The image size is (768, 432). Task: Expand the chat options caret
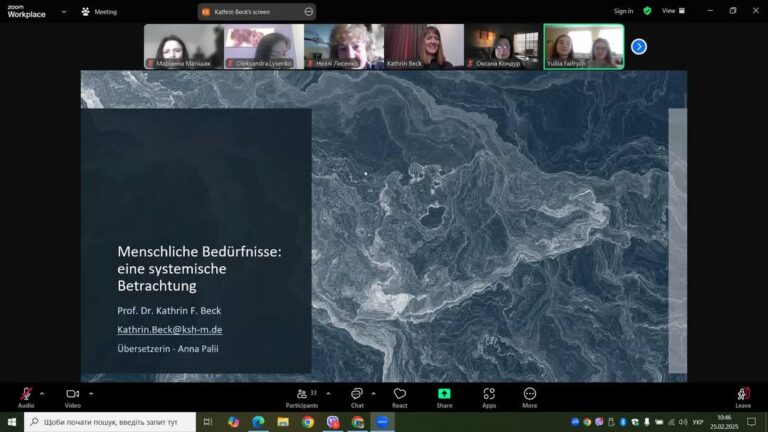click(373, 393)
